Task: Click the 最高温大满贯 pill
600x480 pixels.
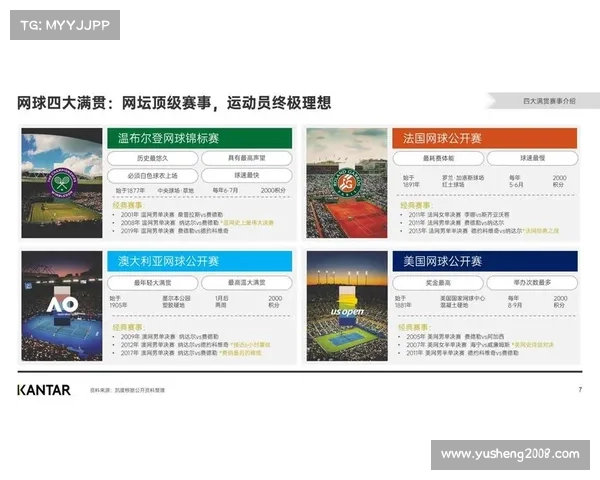Action: point(247,282)
